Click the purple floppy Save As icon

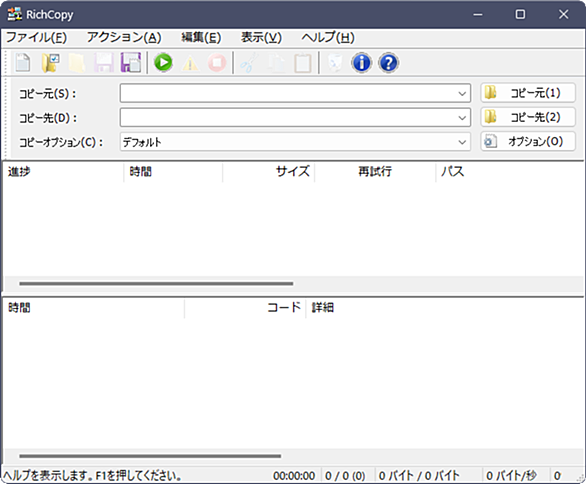(131, 63)
